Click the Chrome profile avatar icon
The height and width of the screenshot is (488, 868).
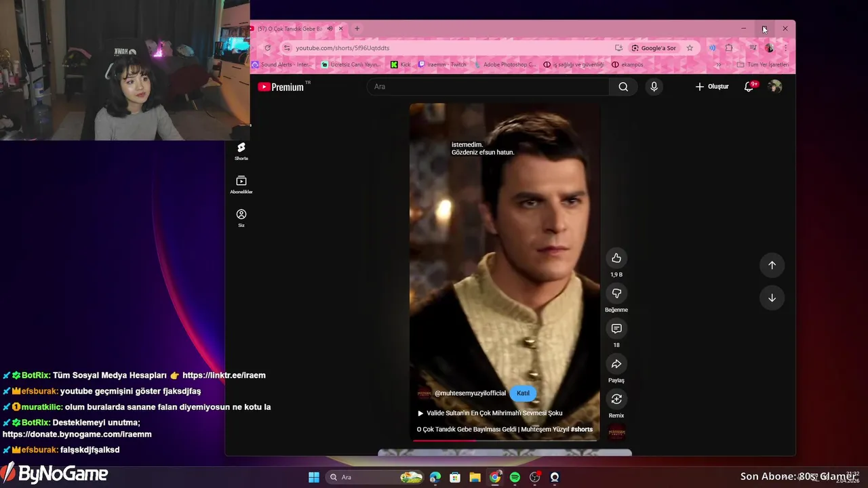coord(769,48)
